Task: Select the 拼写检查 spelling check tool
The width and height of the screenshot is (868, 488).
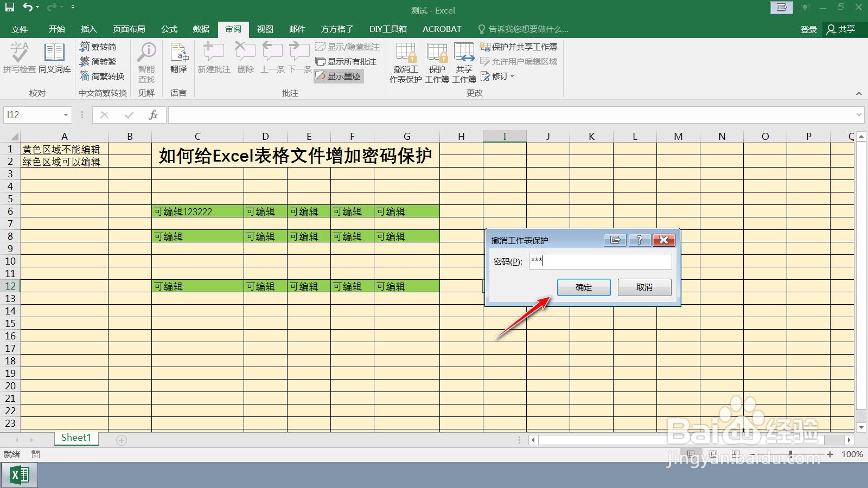Action: pos(20,58)
